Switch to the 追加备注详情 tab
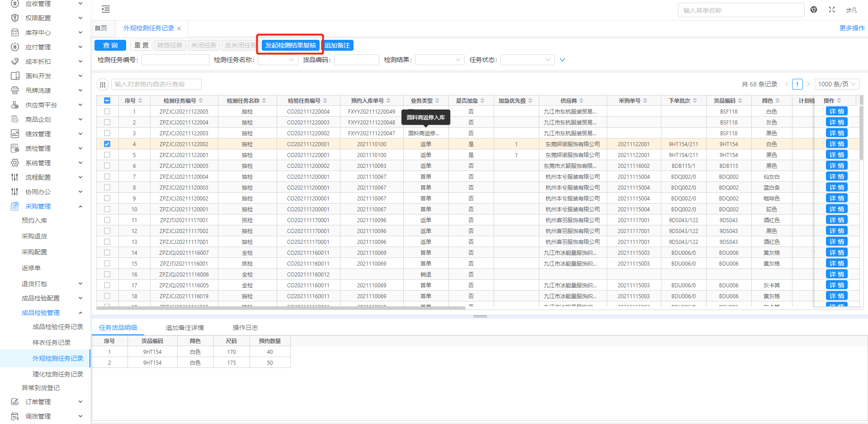The width and height of the screenshot is (868, 424). (x=184, y=328)
